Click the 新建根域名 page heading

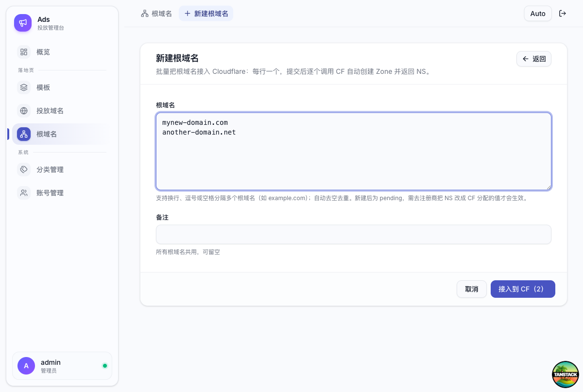coord(177,58)
